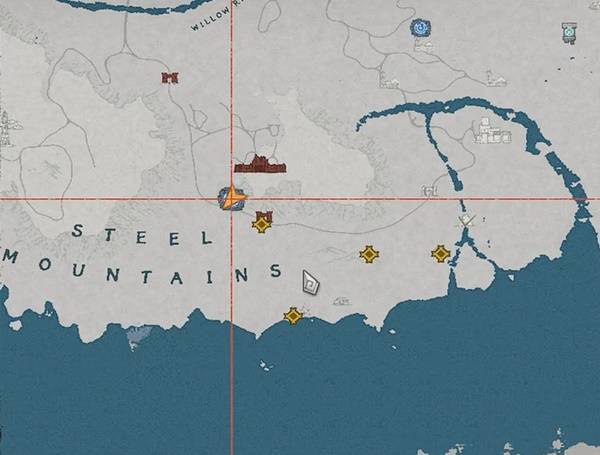The width and height of the screenshot is (600, 455).
Task: Click the MOUNTAINS map label
Action: pyautogui.click(x=142, y=267)
